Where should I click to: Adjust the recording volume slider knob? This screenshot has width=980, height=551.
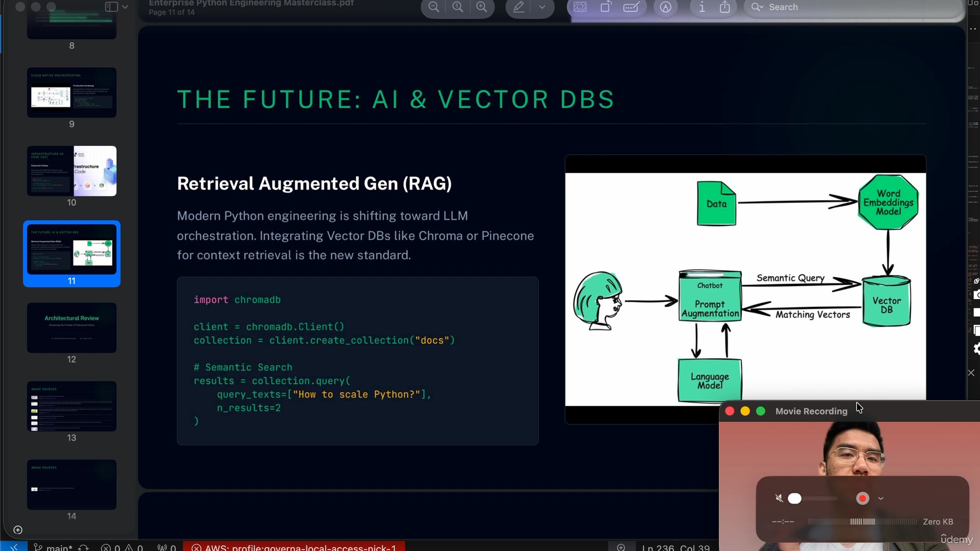tap(795, 498)
